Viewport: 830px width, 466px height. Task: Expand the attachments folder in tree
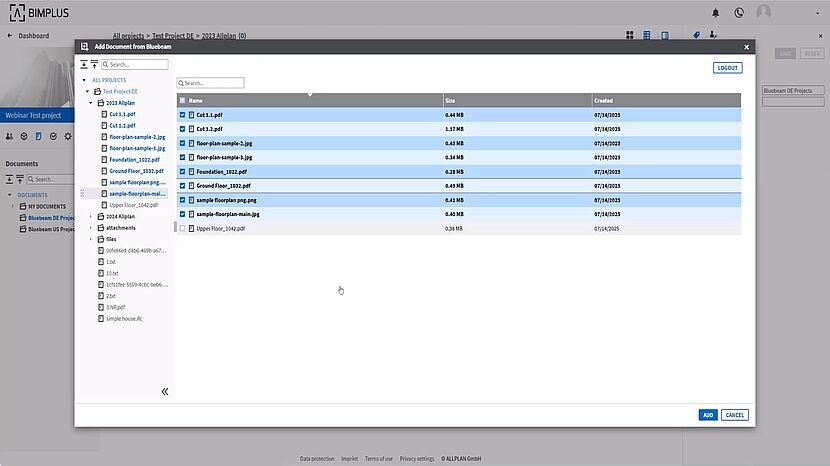pyautogui.click(x=91, y=228)
